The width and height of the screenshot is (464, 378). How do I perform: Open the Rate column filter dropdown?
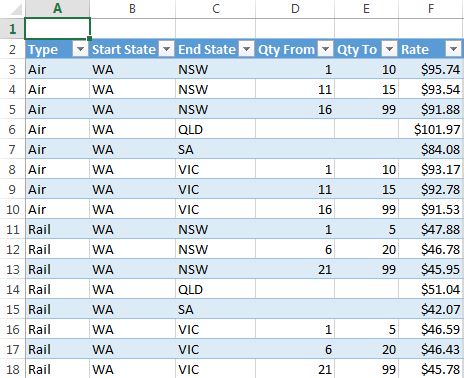[x=453, y=49]
